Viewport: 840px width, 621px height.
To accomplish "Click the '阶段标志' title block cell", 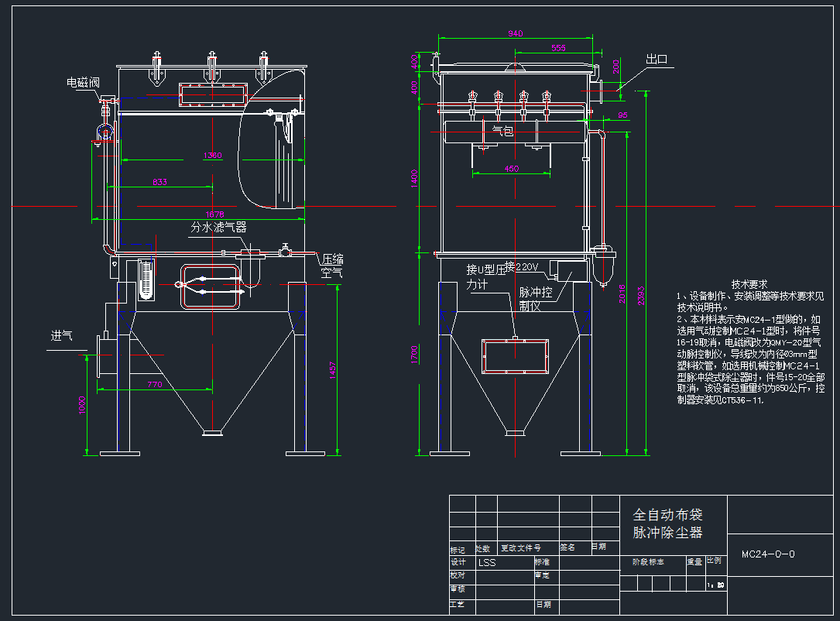I will coord(648,562).
